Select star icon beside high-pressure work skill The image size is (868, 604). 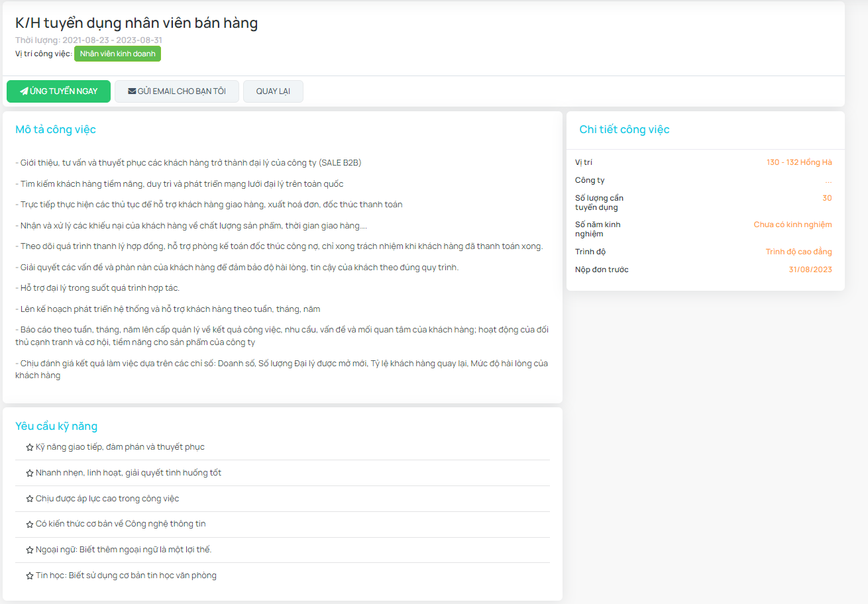click(x=30, y=499)
